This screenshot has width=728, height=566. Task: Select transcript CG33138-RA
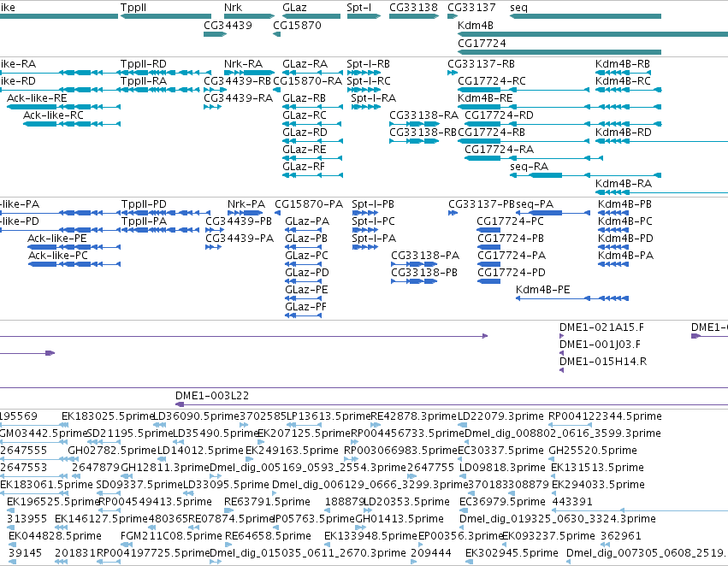click(x=414, y=124)
